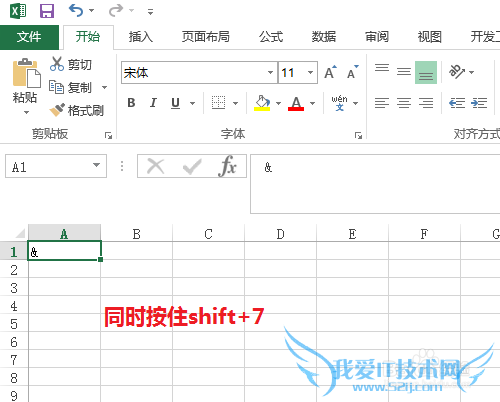Open the 页面布局 (Page Layout) tab
Viewport: 500px width, 402px height.
206,37
